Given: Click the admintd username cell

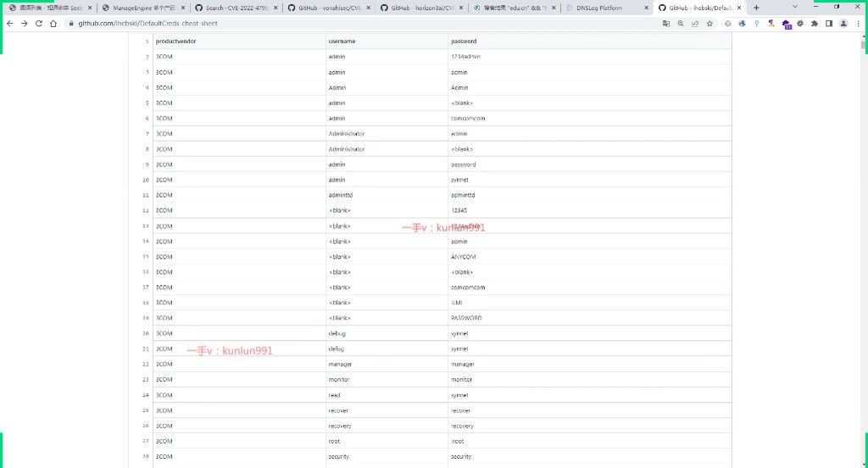Looking at the screenshot, I should pos(387,196).
